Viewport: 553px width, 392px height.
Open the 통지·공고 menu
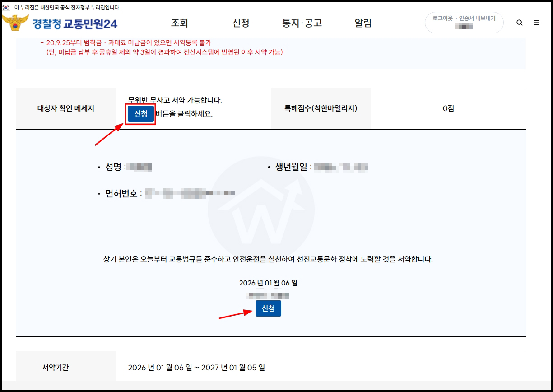[302, 23]
